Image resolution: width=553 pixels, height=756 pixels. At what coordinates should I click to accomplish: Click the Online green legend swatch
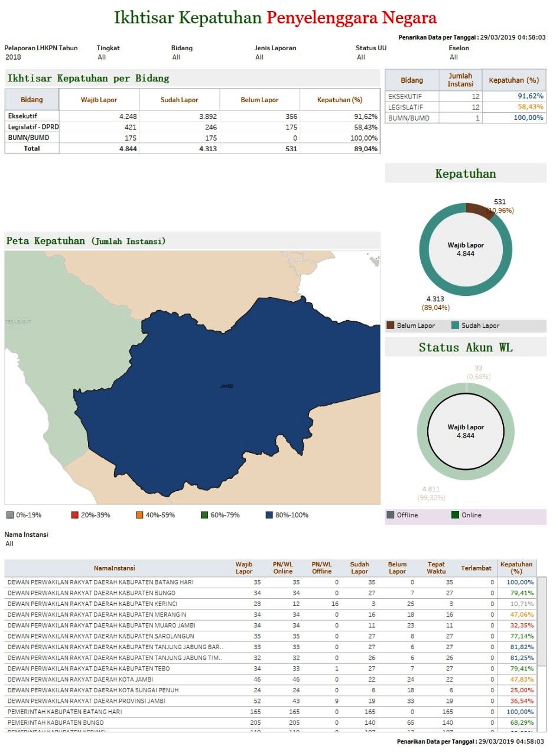pyautogui.click(x=456, y=515)
